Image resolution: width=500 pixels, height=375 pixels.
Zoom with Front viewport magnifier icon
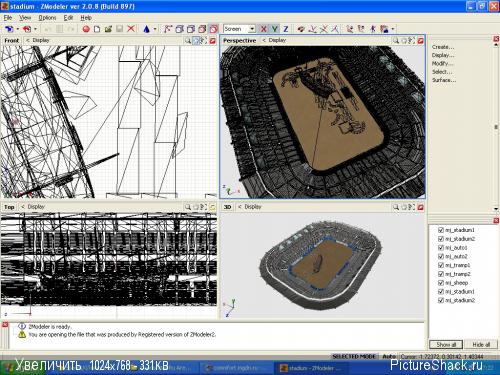(188, 41)
